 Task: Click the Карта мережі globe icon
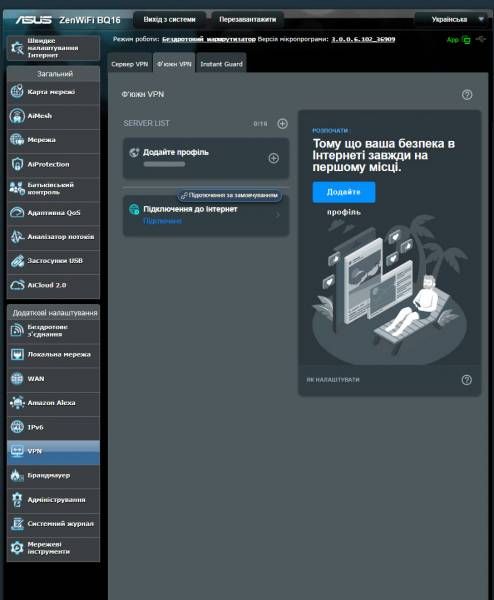(x=17, y=92)
